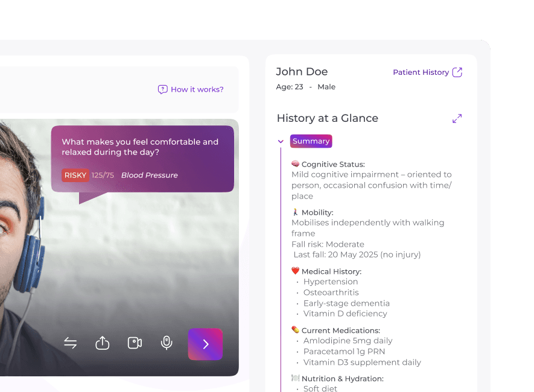Click the John Doe patient name
This screenshot has width=534, height=392.
302,71
